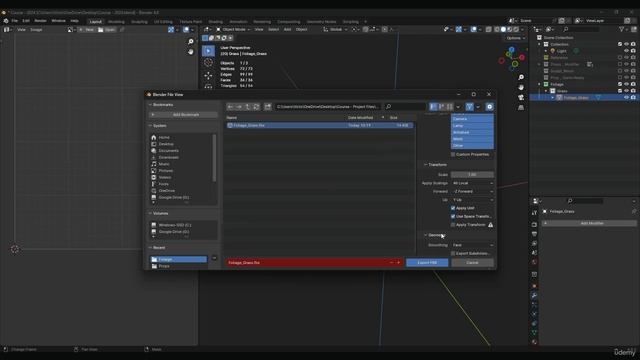Uncheck the Apply Unit checkbox
This screenshot has width=640, height=360.
click(453, 208)
